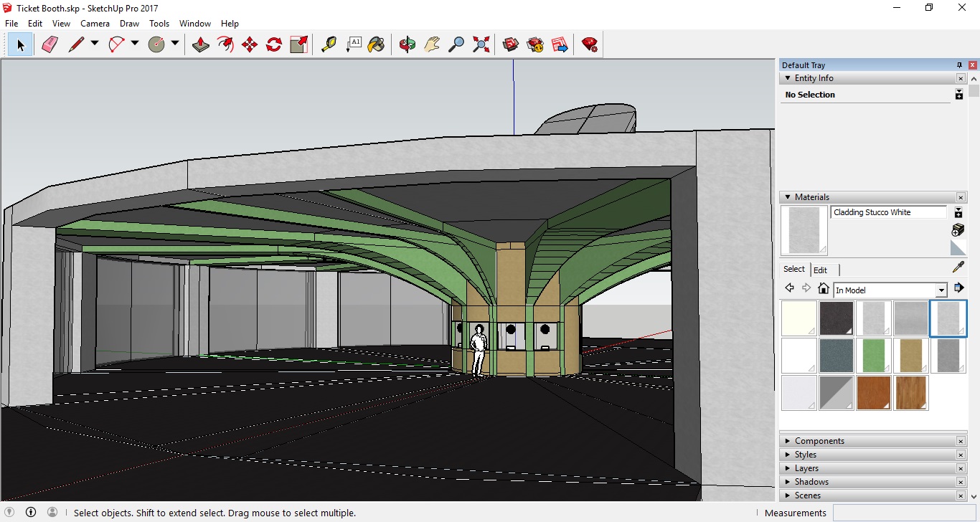Activate the Push/Pull tool
980x522 pixels.
point(201,44)
